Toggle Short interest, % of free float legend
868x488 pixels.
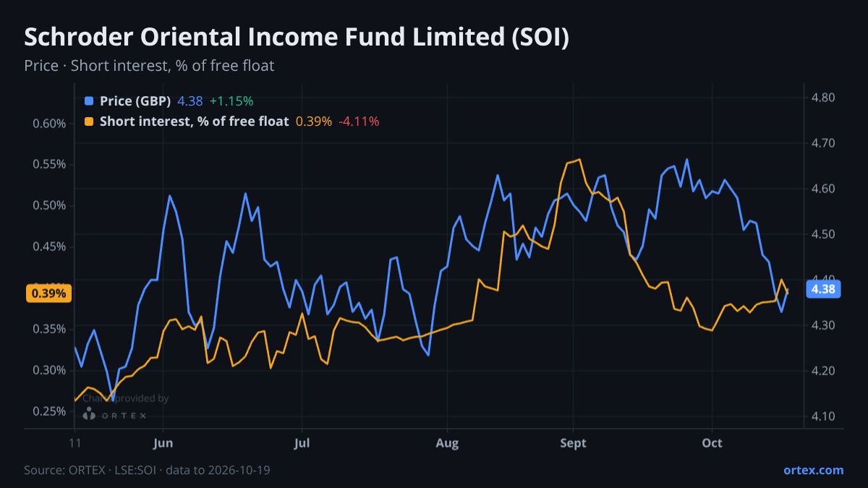tap(194, 121)
